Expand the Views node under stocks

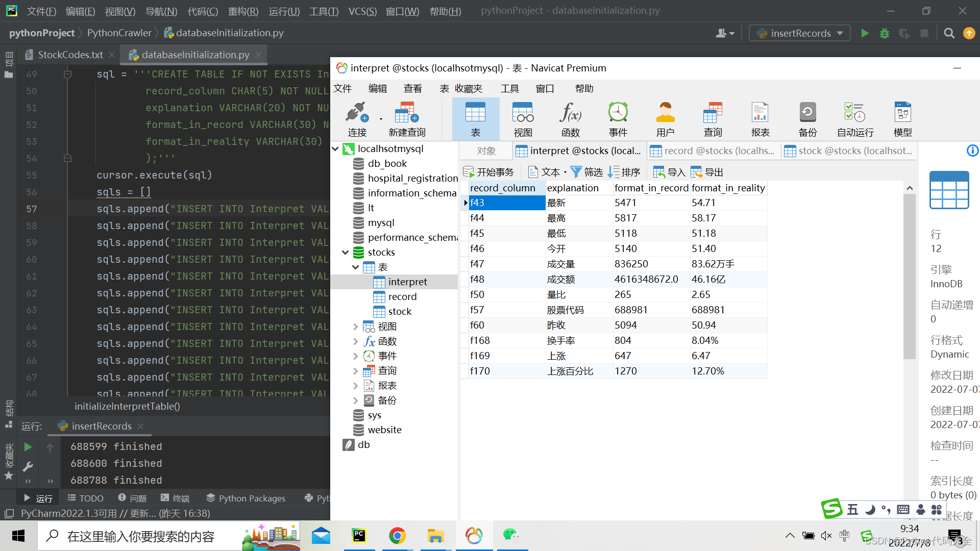[356, 327]
